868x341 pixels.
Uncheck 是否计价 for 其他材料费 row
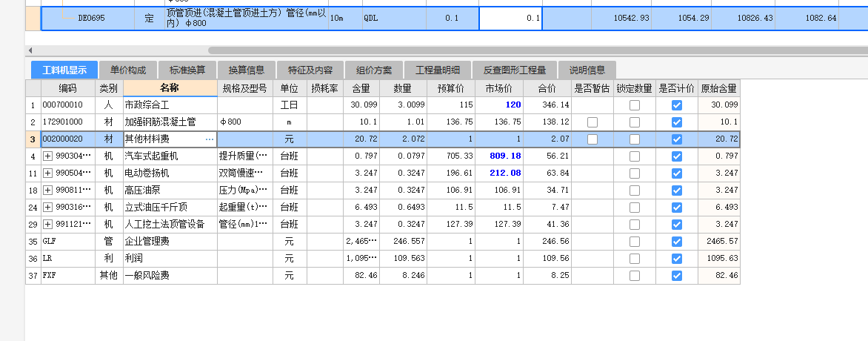click(676, 139)
